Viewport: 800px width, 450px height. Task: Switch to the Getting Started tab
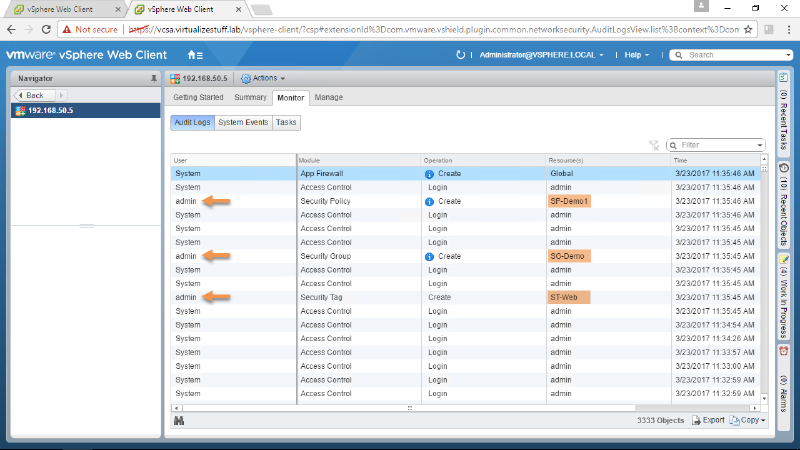pos(198,97)
